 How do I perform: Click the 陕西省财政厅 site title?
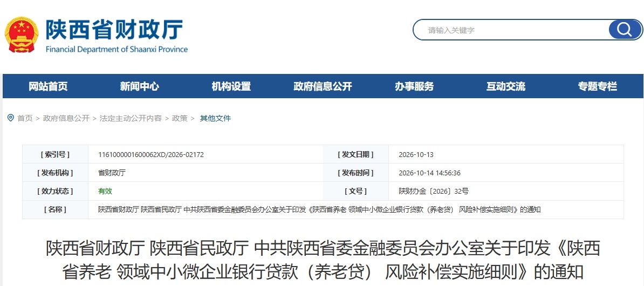click(x=114, y=30)
